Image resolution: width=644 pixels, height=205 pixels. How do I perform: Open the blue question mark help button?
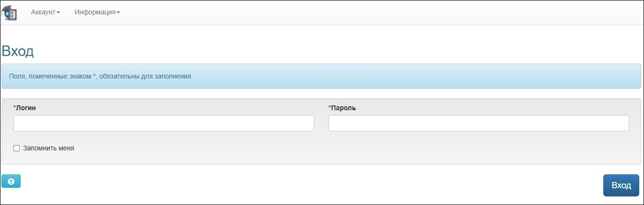11,182
